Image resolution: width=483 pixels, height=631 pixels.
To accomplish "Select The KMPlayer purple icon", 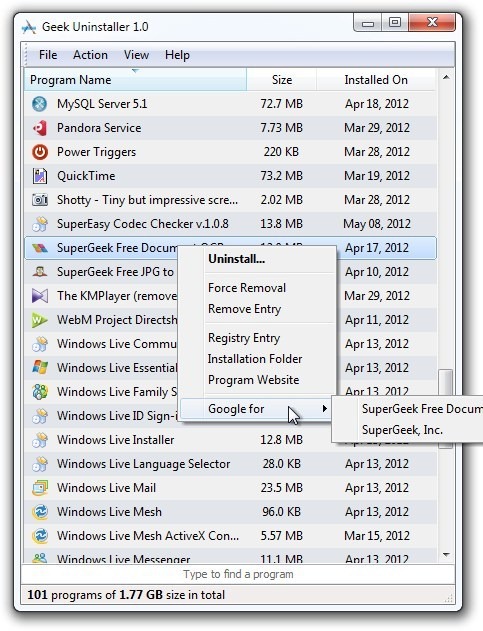I will (x=39, y=296).
